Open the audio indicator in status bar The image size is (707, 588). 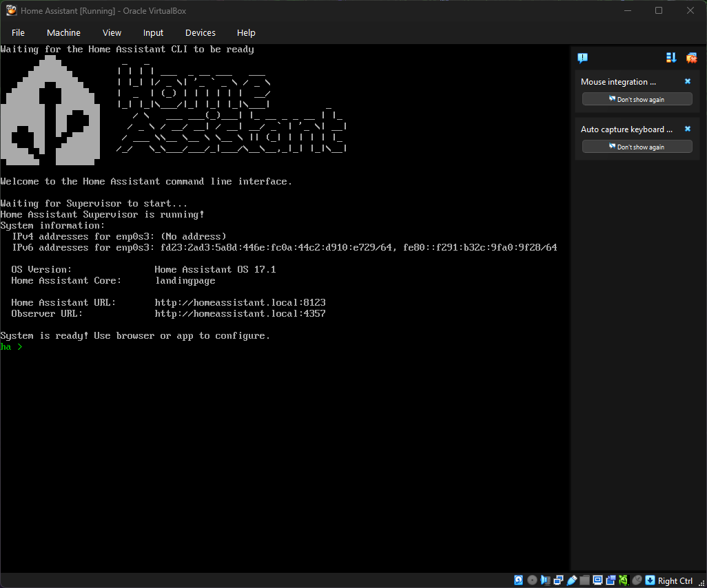(545, 580)
